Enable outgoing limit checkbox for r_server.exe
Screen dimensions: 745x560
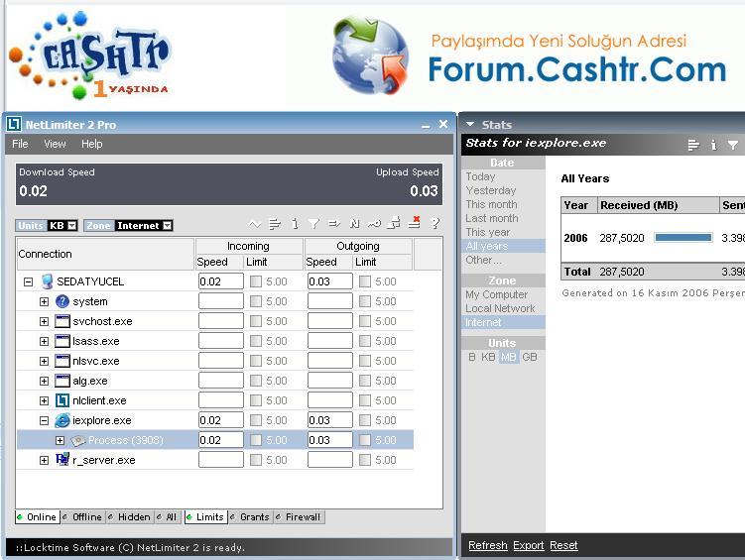(x=365, y=460)
